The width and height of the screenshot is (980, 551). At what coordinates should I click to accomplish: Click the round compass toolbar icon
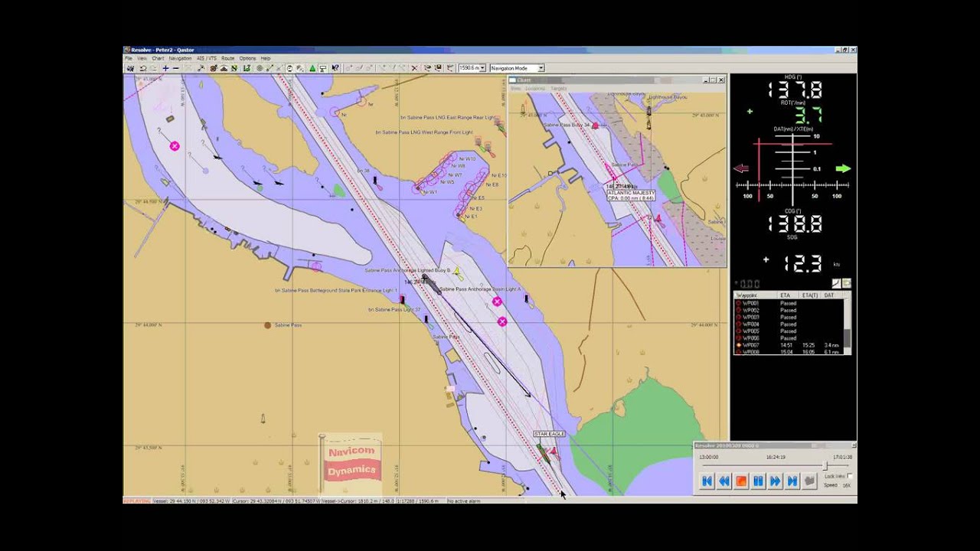[x=214, y=68]
